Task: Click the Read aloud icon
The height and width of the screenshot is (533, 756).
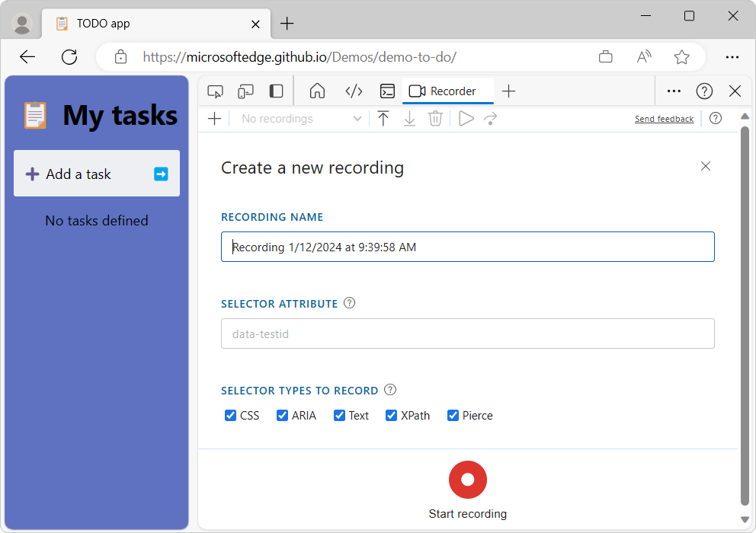Action: 644,57
